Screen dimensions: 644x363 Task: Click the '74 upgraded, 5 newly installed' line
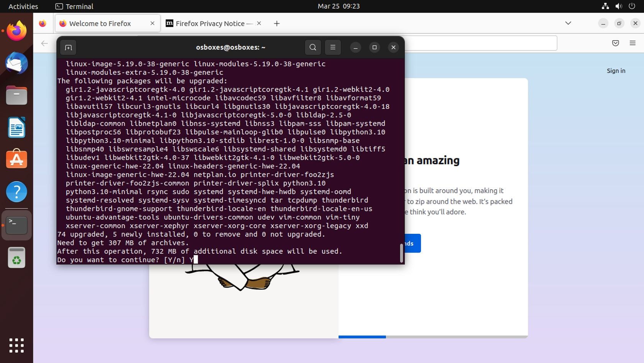[191, 235]
